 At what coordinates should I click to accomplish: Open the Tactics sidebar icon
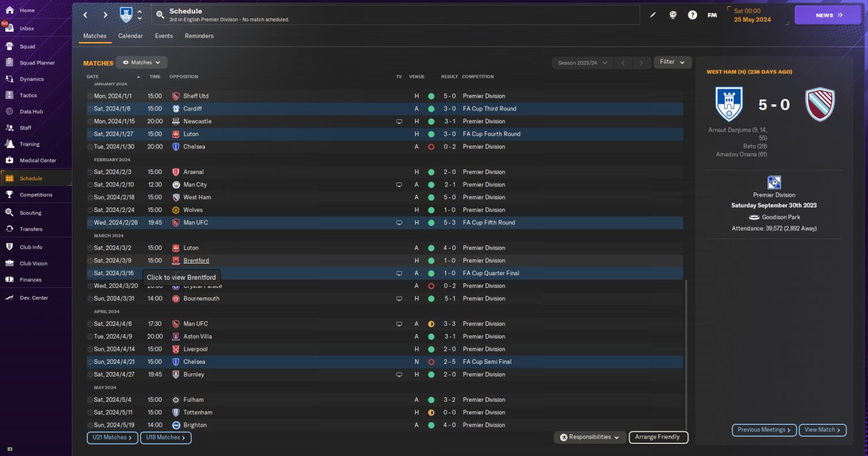point(9,96)
